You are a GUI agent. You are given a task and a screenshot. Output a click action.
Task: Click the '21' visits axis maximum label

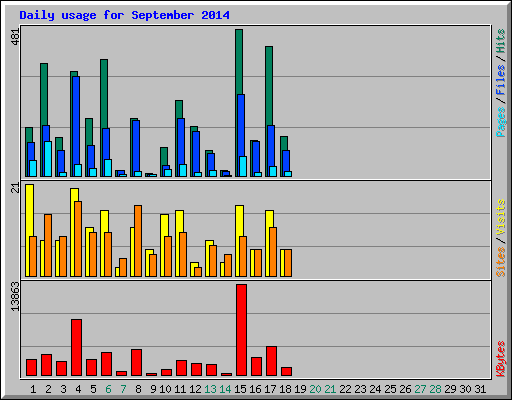[15, 188]
